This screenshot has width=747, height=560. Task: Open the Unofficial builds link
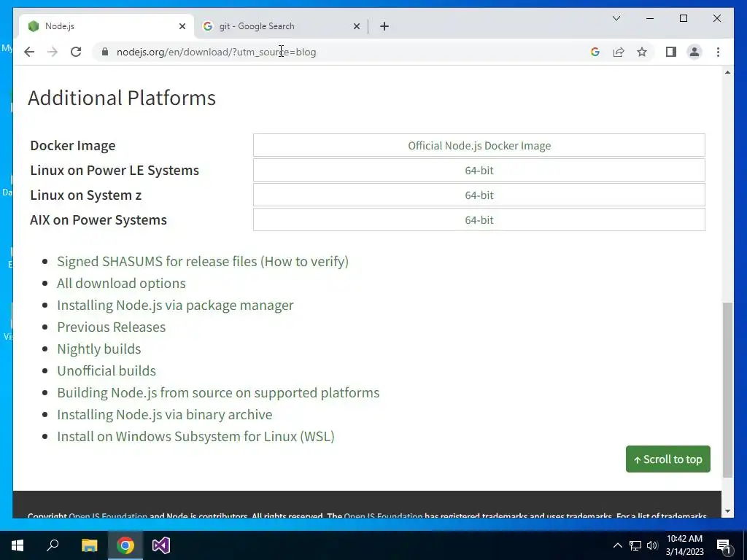pyautogui.click(x=107, y=370)
